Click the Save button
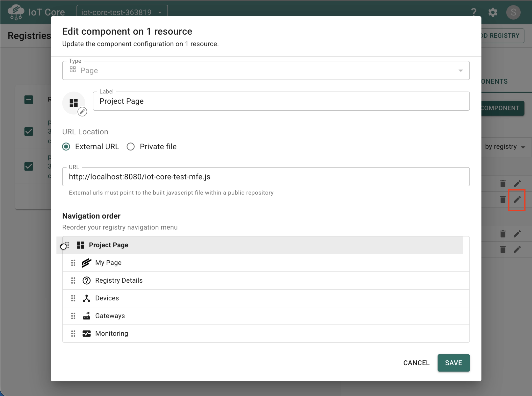 click(453, 363)
